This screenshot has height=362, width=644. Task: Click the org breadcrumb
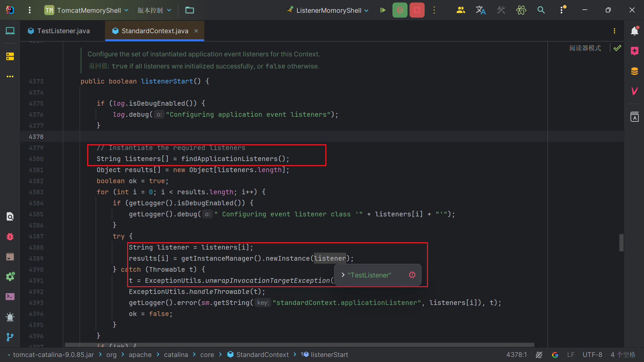tap(111, 355)
